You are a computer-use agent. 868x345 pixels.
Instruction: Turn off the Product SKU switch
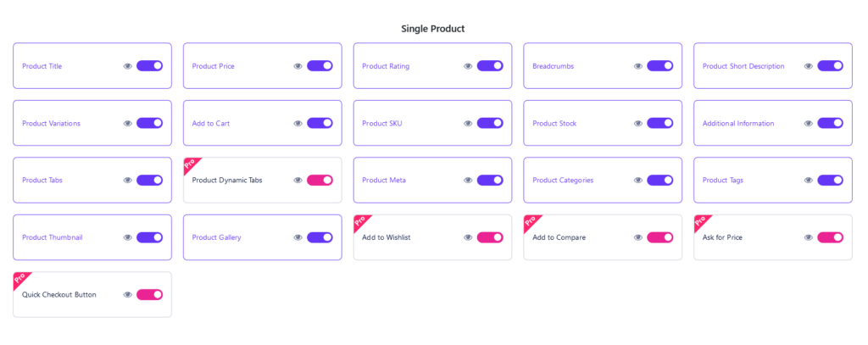pos(490,123)
